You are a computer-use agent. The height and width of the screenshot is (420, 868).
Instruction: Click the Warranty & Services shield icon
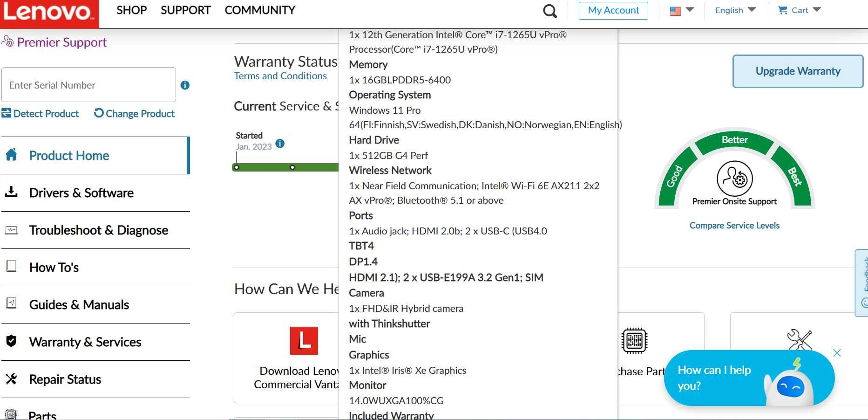(x=11, y=341)
